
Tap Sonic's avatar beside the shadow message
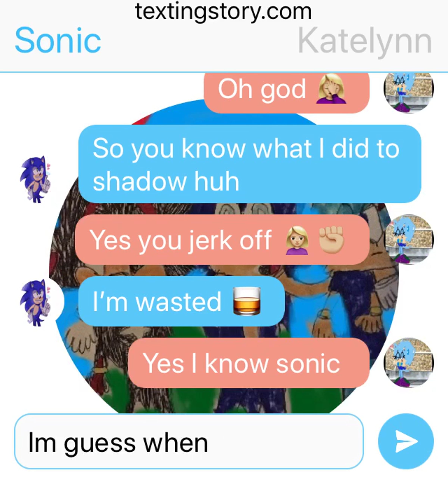pos(36,179)
